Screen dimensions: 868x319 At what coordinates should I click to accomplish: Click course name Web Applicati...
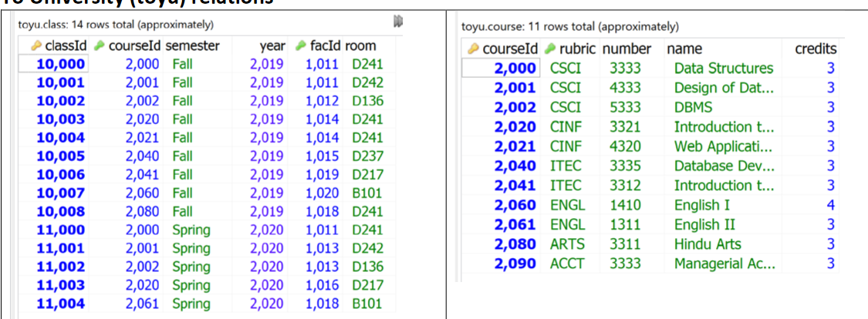[x=724, y=146]
